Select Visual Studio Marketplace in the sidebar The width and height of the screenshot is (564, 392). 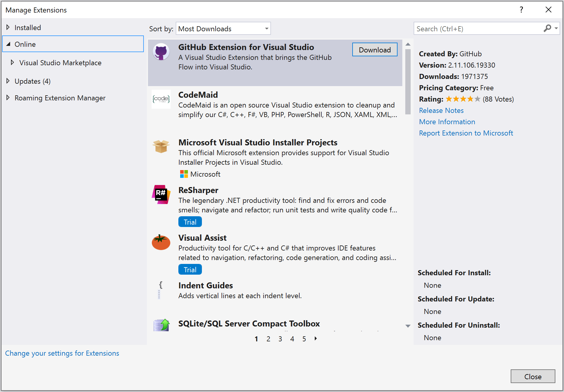(x=60, y=63)
